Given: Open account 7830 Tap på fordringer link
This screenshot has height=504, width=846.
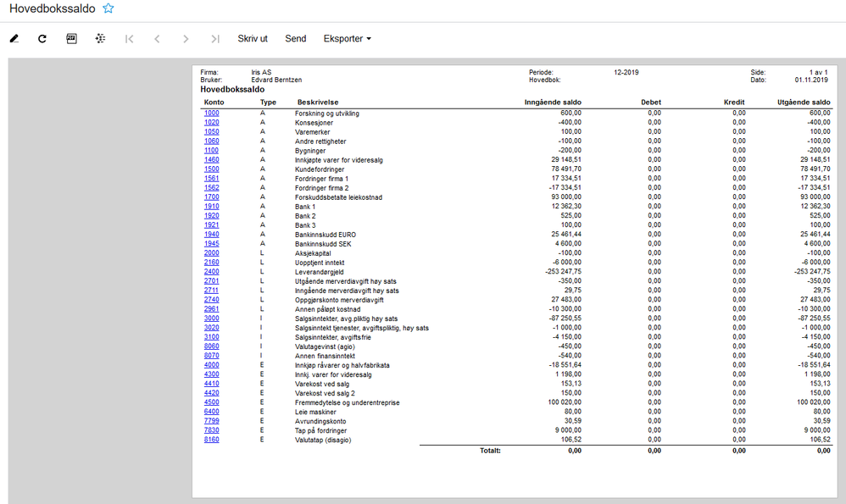Looking at the screenshot, I should pyautogui.click(x=212, y=430).
